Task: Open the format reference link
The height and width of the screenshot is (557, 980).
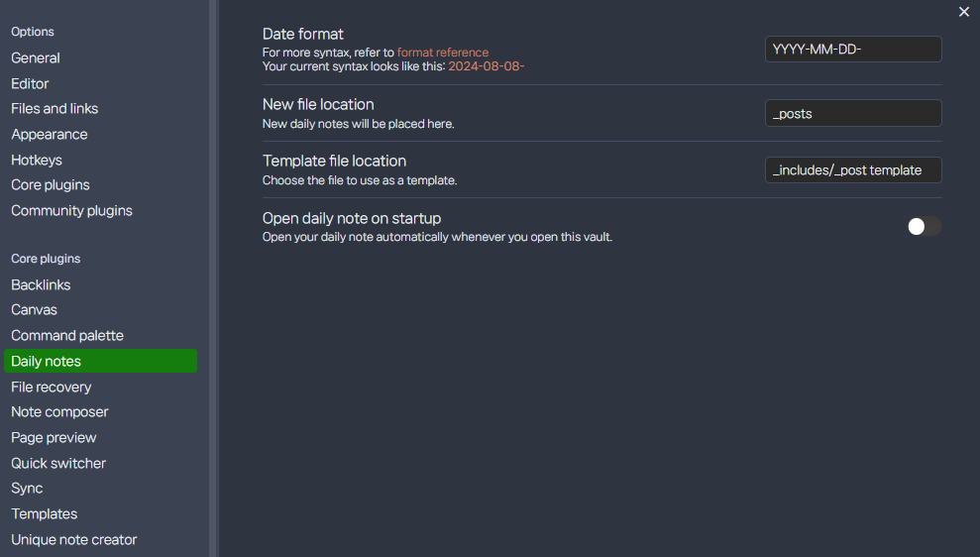Action: pos(443,53)
